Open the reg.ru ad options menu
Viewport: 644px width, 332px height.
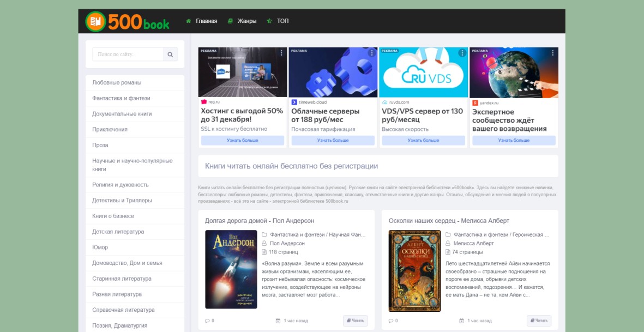[281, 53]
